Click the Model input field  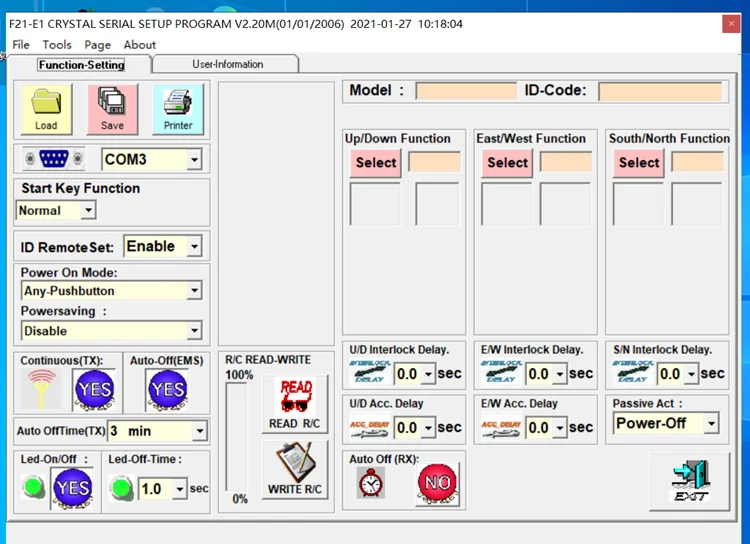466,90
